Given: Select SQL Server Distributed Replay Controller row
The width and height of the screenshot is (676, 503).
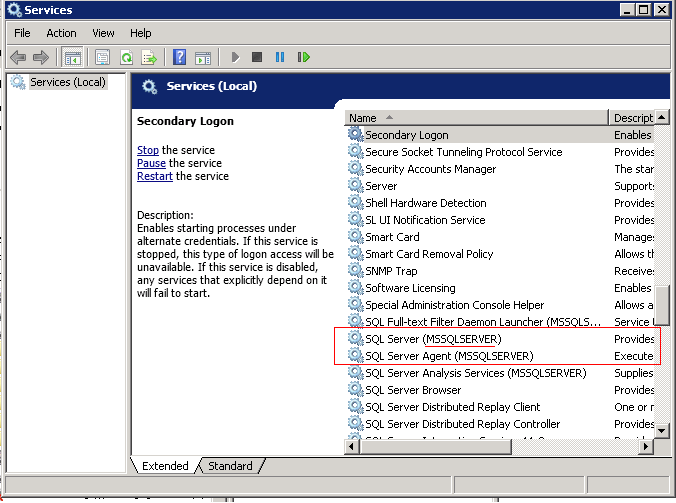Looking at the screenshot, I should click(x=500, y=424).
